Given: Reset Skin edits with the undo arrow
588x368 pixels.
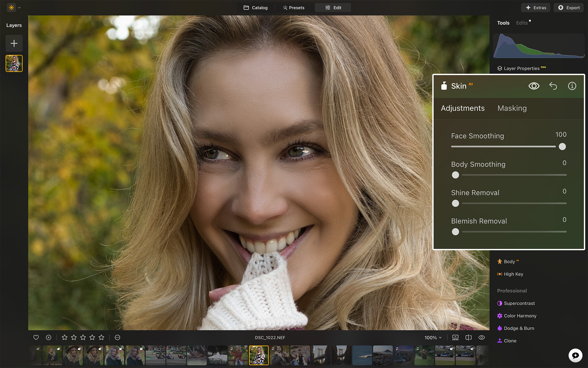Looking at the screenshot, I should [553, 86].
